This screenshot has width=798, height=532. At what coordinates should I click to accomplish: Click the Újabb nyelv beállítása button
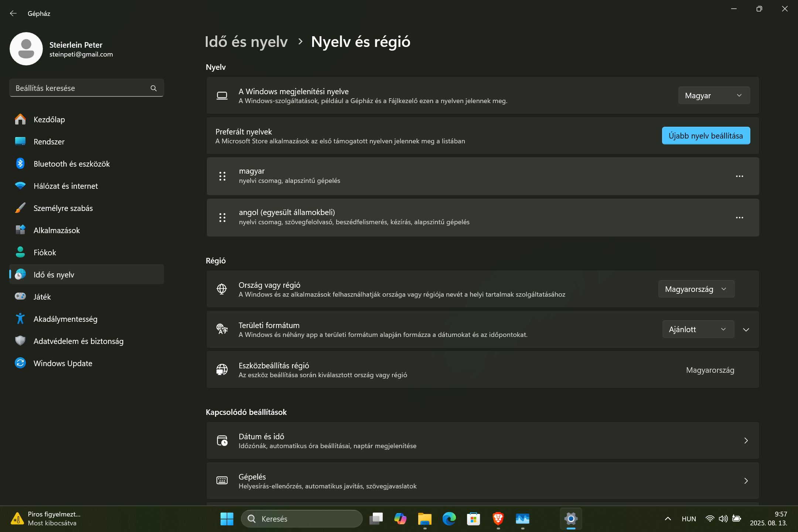(706, 136)
